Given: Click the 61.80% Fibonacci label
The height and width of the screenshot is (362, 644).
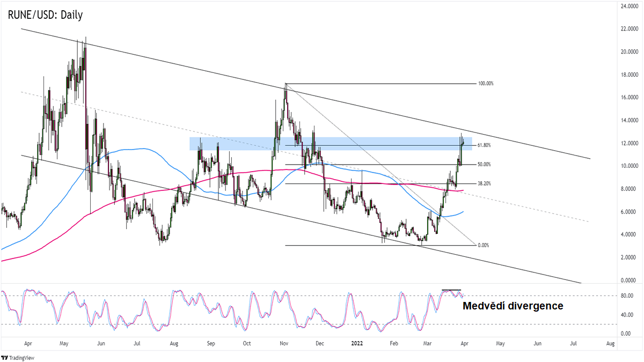Looking at the screenshot, I should pyautogui.click(x=484, y=145).
